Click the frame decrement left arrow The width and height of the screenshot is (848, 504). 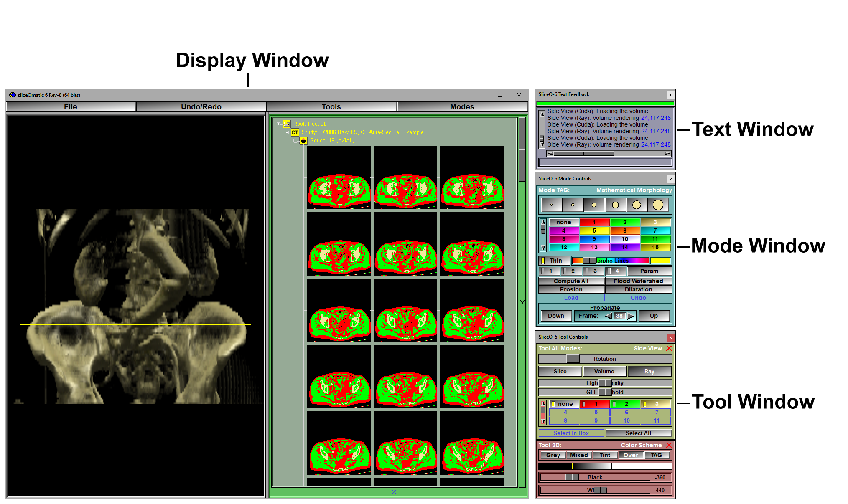coord(609,316)
